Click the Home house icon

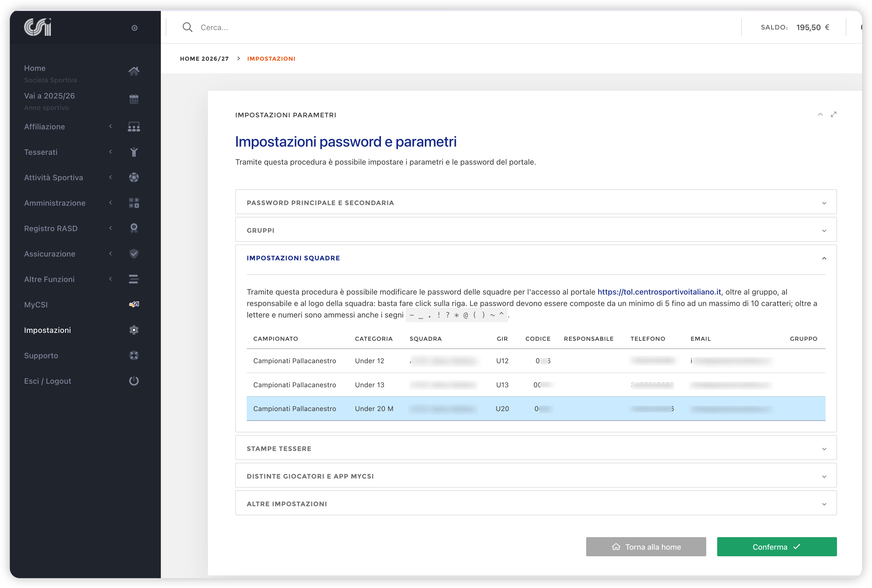point(134,71)
